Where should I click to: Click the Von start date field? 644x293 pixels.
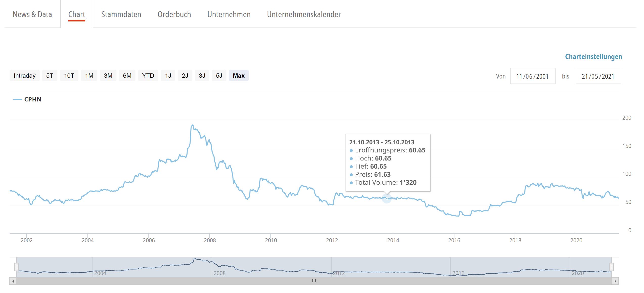pyautogui.click(x=532, y=76)
